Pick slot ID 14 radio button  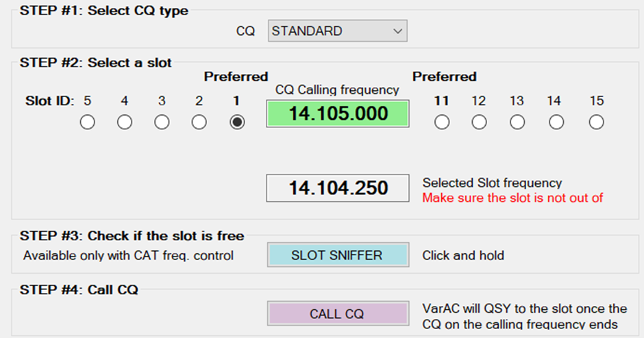coord(556,122)
